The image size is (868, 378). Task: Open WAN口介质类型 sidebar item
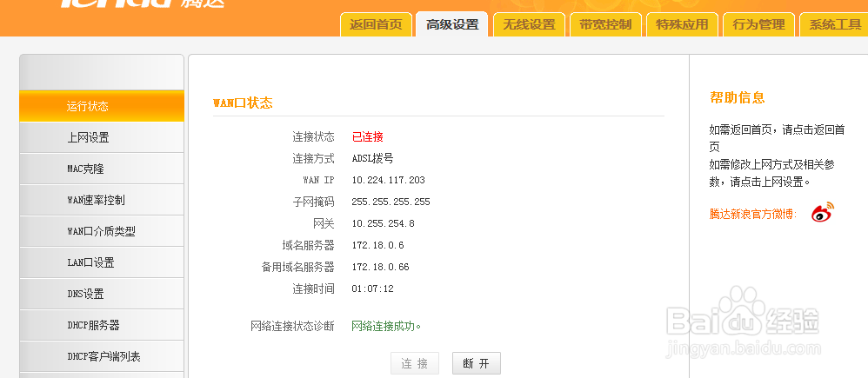102,231
